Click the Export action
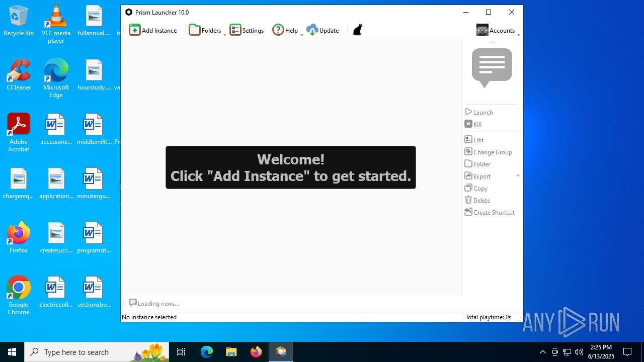This screenshot has height=362, width=644. tap(477, 176)
